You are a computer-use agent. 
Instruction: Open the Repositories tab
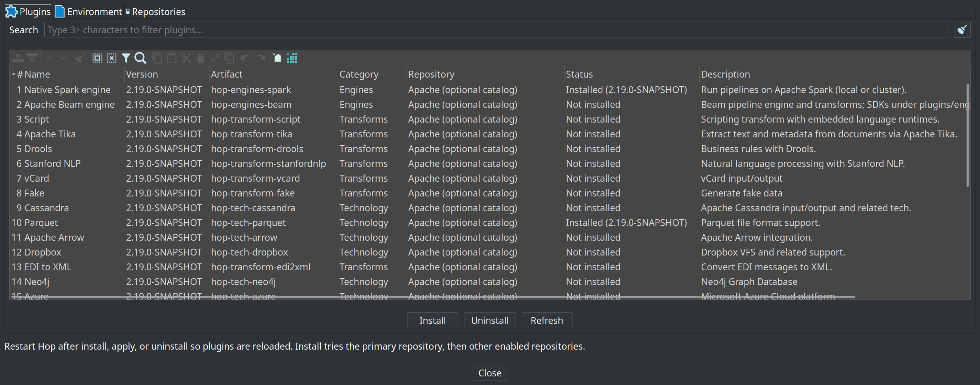[156, 12]
